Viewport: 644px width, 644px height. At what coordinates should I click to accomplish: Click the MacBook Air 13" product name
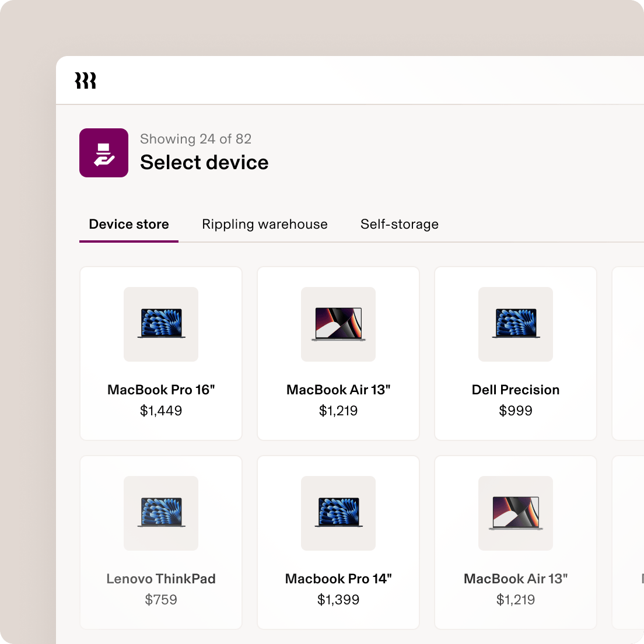(338, 390)
